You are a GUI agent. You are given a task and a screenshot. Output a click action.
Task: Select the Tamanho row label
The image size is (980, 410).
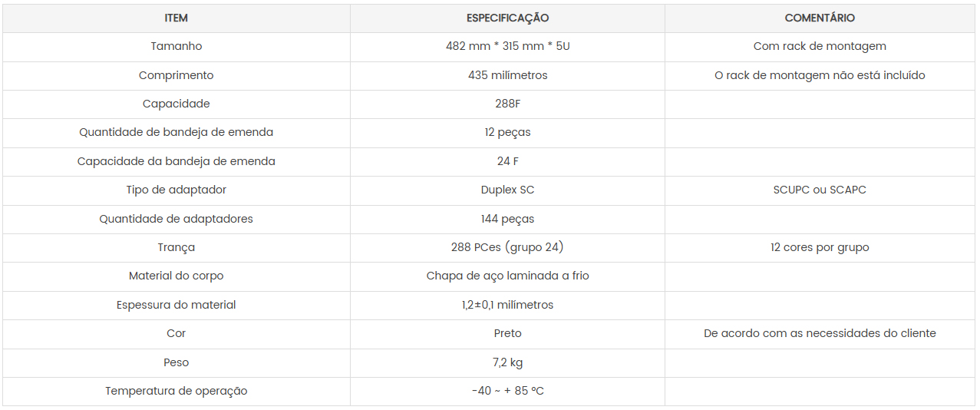[x=176, y=46]
